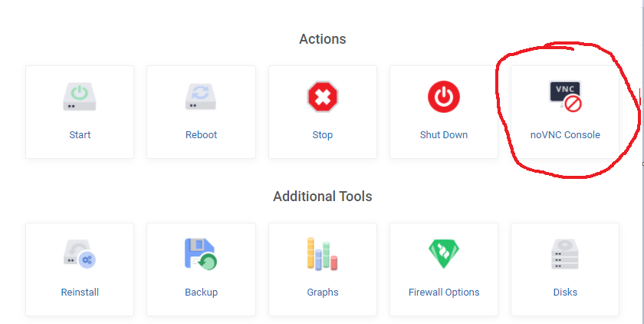644x324 pixels.
Task: Select the Reinstall text link
Action: tap(80, 293)
